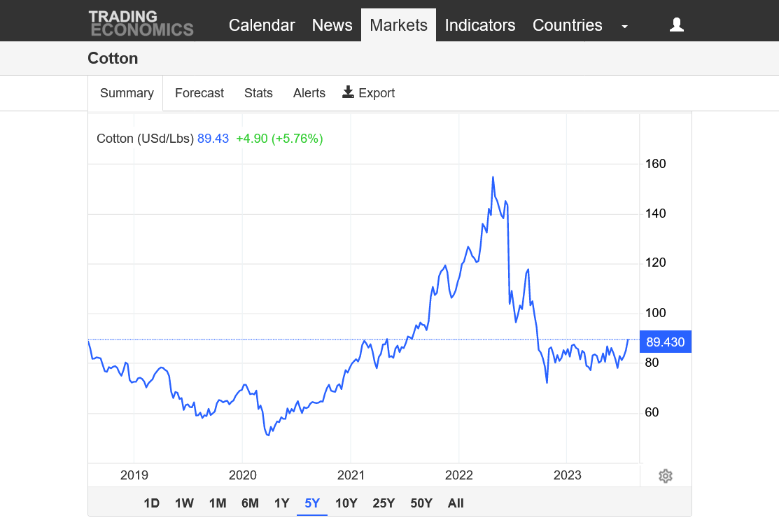Expand the navigation more dropdown arrow
The image size is (779, 532).
(624, 27)
